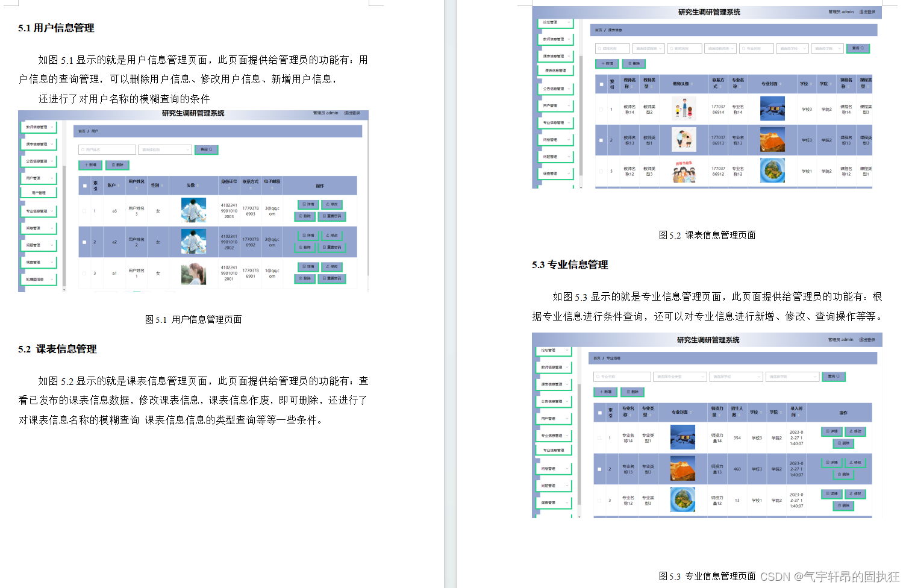Click 新增 button on user page
Image resolution: width=909 pixels, height=588 pixels.
tap(90, 165)
